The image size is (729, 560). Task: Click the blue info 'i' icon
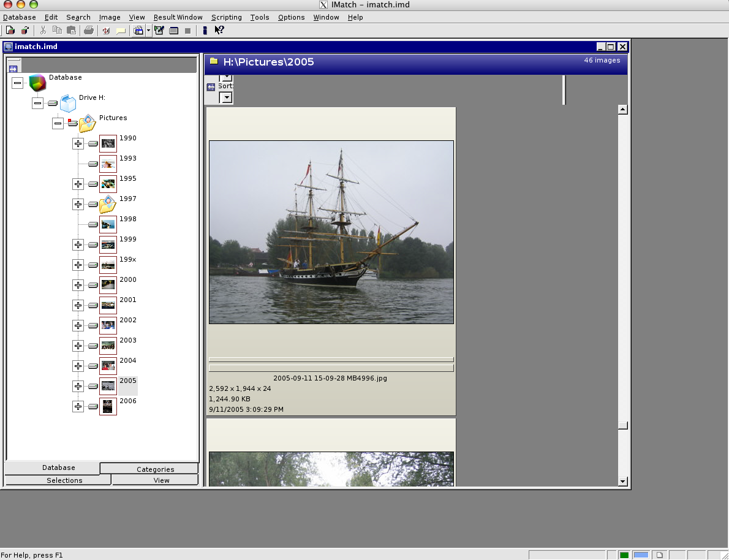205,30
